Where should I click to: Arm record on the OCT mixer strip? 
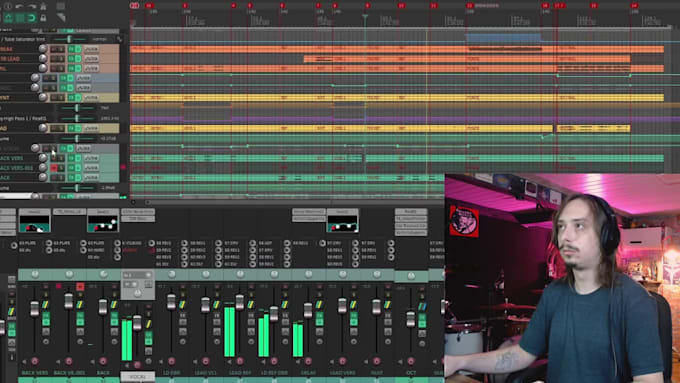click(411, 361)
